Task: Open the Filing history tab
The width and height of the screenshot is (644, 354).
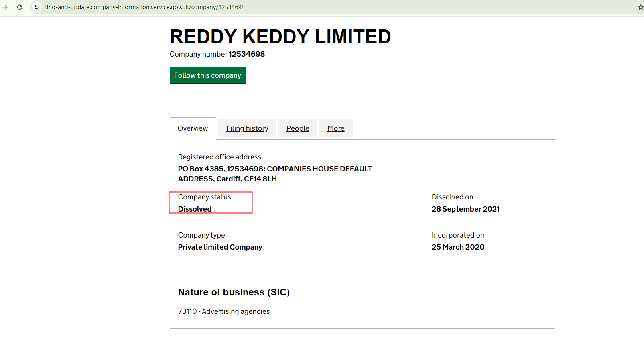Action: click(x=247, y=128)
